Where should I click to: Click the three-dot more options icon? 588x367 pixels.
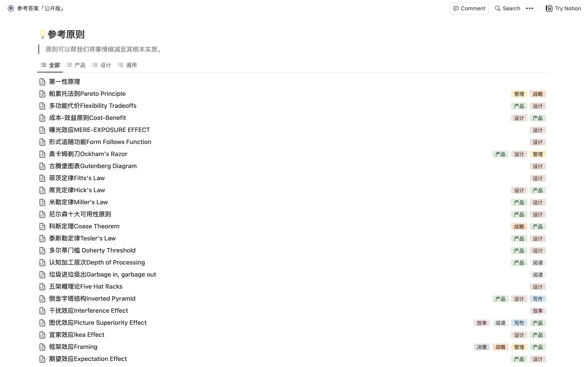tap(529, 9)
